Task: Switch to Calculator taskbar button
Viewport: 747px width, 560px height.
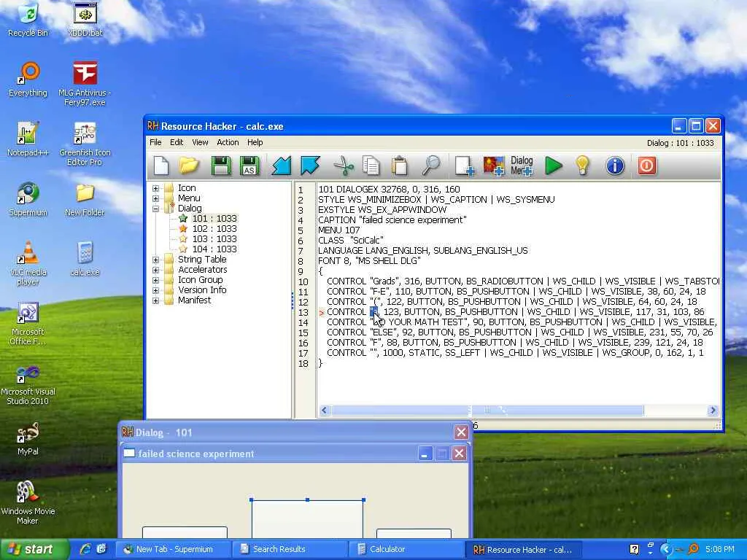Action: tap(406, 550)
